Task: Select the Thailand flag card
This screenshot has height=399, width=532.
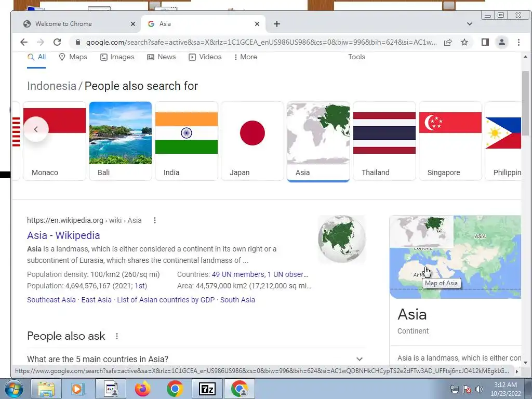Action: [x=384, y=141]
